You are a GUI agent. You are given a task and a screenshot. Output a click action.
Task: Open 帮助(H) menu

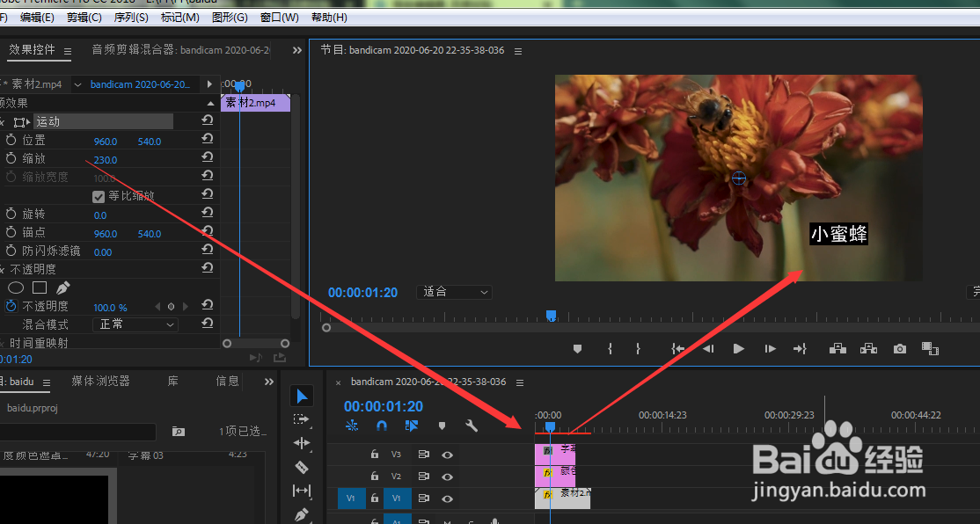[329, 18]
